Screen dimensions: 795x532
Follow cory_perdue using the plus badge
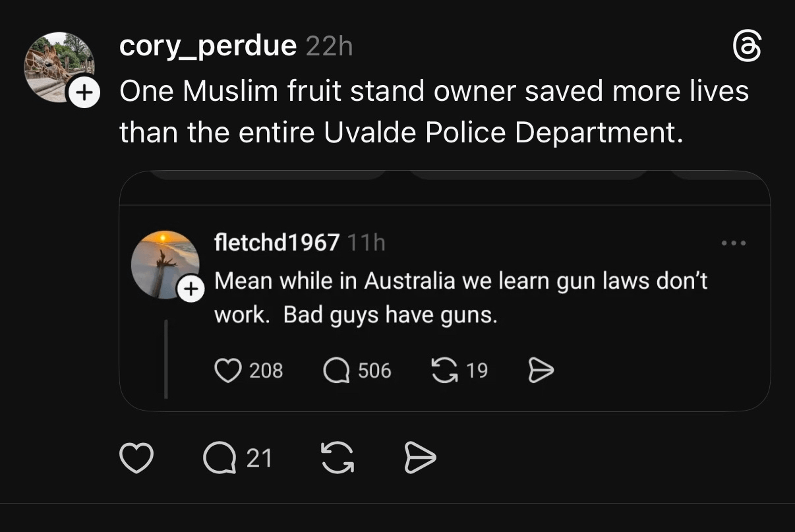tap(82, 94)
